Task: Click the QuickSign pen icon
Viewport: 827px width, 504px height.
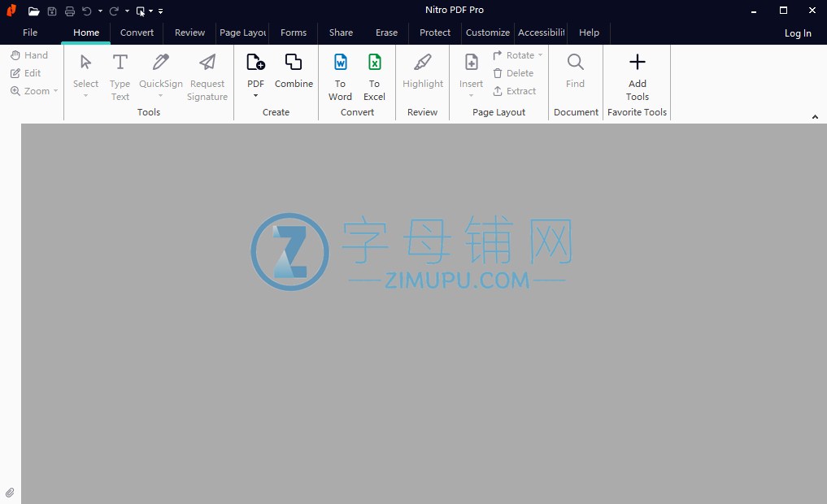Action: click(x=161, y=63)
